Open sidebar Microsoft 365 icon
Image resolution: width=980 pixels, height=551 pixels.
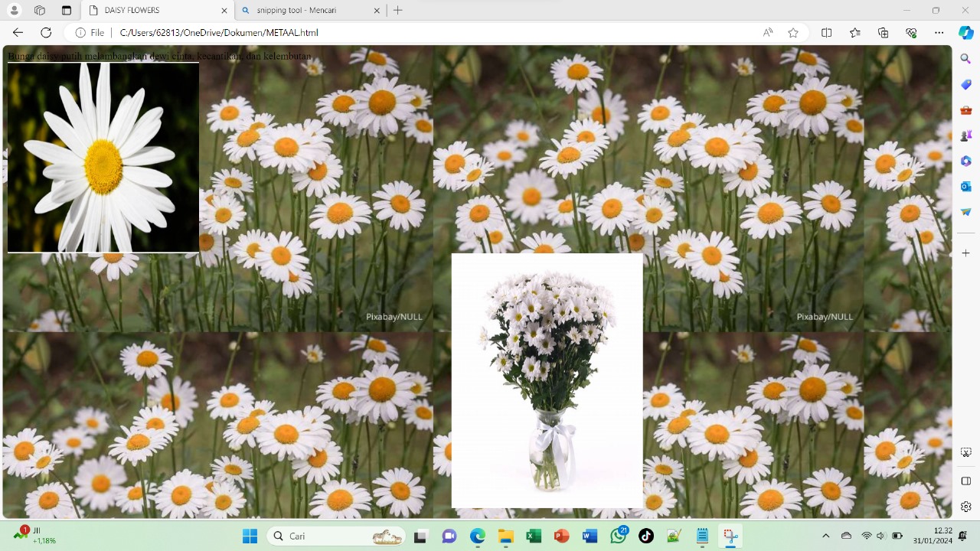tap(965, 161)
